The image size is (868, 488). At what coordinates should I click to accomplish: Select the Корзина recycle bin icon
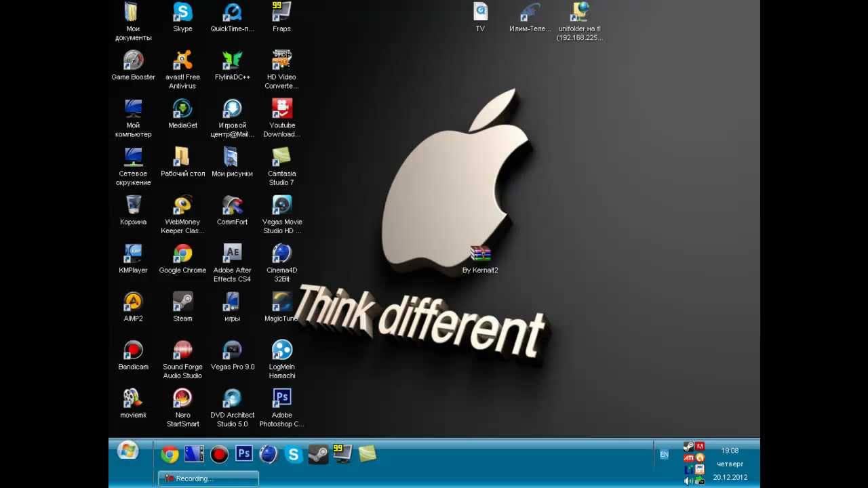pyautogui.click(x=133, y=210)
